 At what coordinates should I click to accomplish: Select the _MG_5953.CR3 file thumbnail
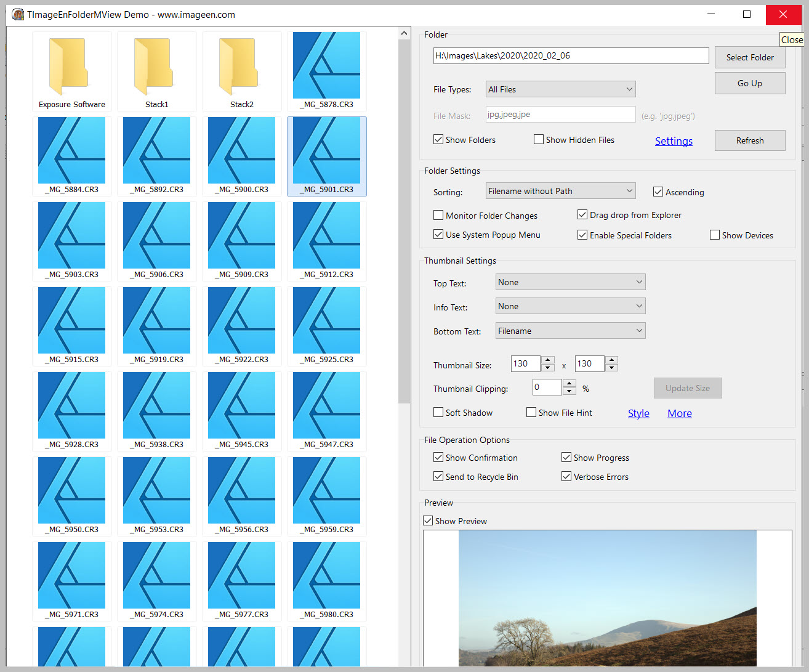click(x=157, y=496)
